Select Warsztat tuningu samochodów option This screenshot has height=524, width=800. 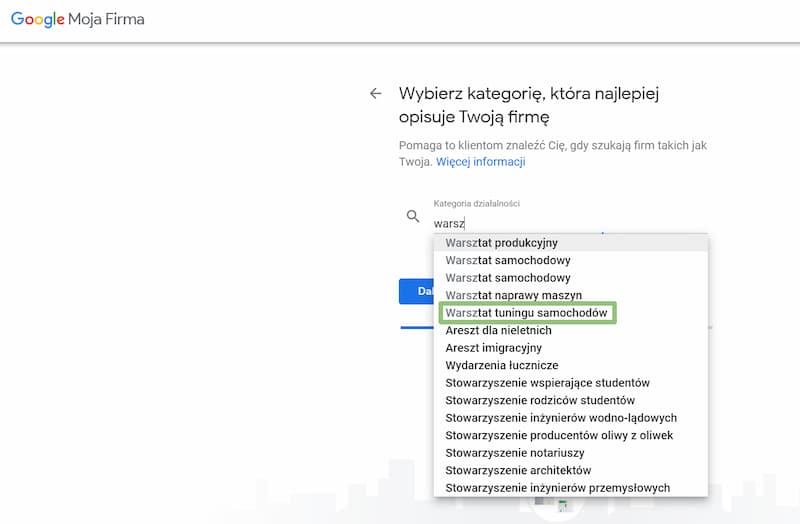coord(570,313)
